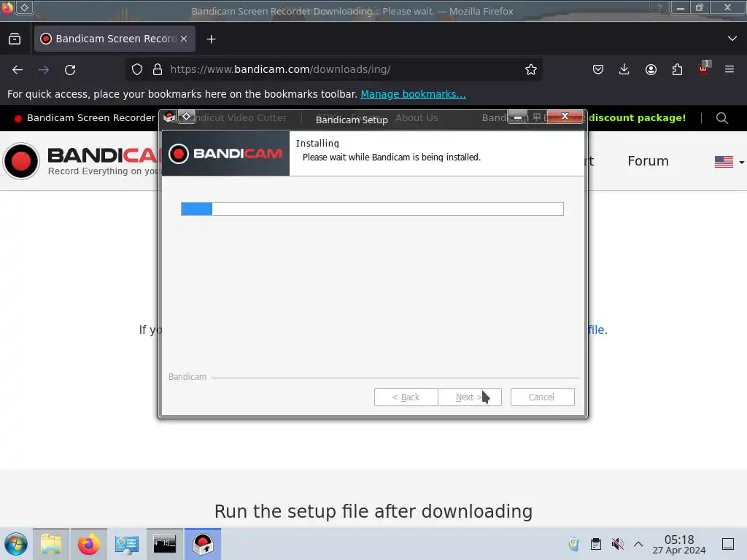The image size is (747, 560).
Task: Expand the language flag dropdown
Action: pyautogui.click(x=729, y=162)
